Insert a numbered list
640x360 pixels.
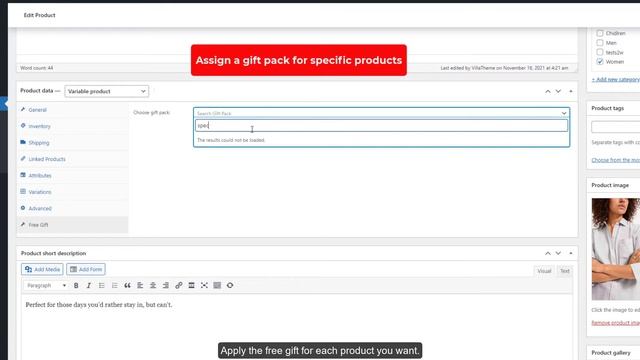coord(114,286)
